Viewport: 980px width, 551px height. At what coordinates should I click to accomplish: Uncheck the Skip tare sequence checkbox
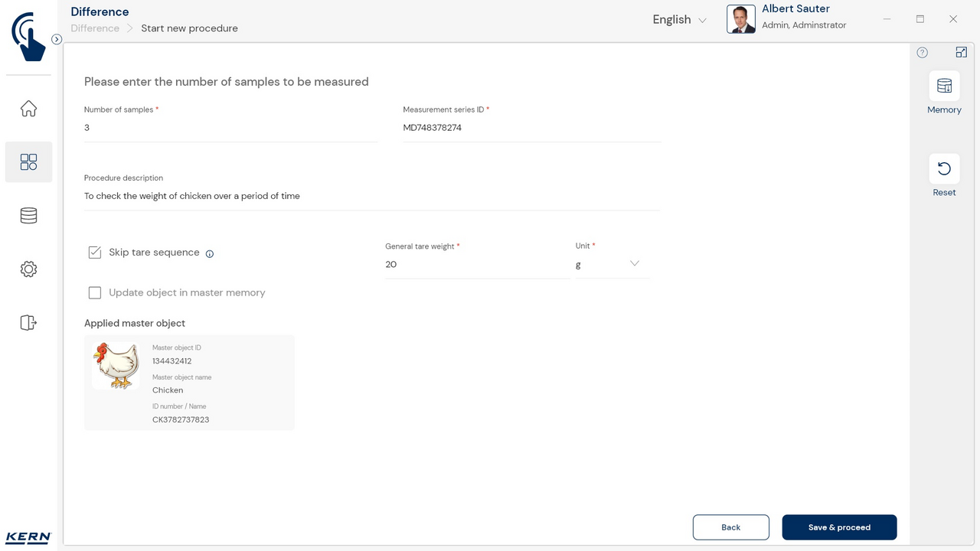pos(95,253)
